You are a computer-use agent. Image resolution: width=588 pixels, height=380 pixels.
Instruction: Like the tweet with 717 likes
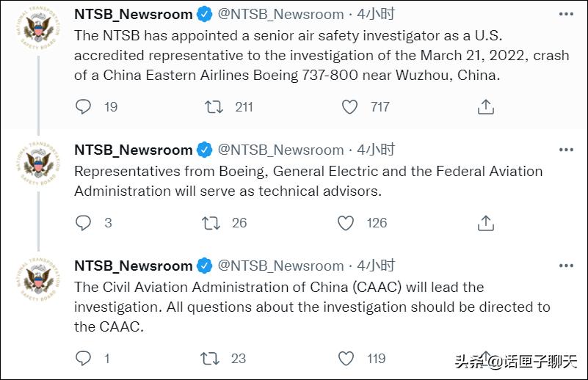pos(349,107)
